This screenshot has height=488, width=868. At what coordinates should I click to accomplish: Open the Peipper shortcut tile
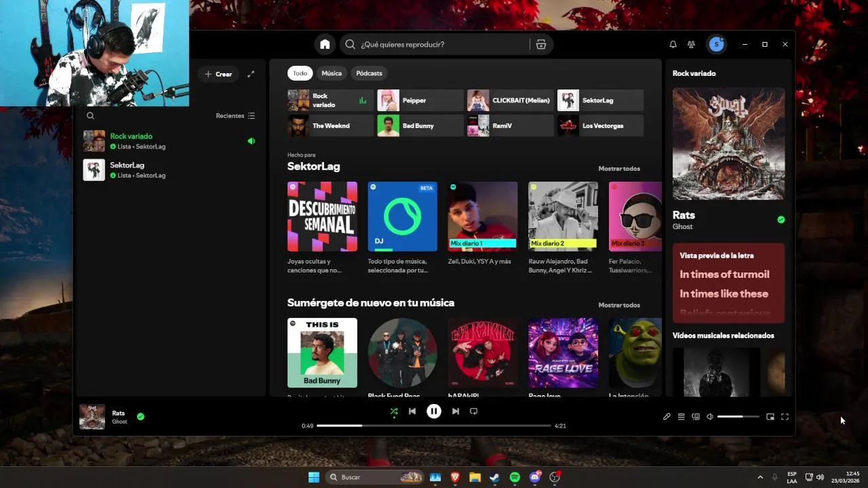pyautogui.click(x=420, y=100)
